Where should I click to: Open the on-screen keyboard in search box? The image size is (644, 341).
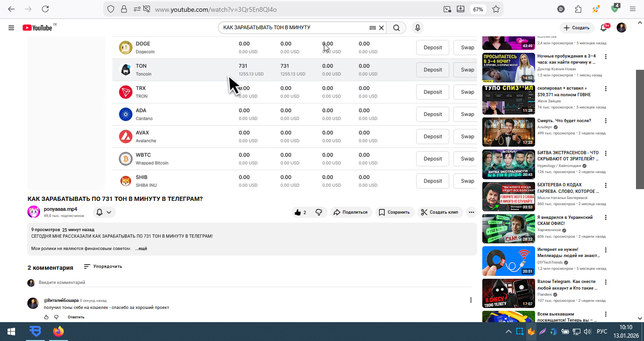pyautogui.click(x=372, y=28)
